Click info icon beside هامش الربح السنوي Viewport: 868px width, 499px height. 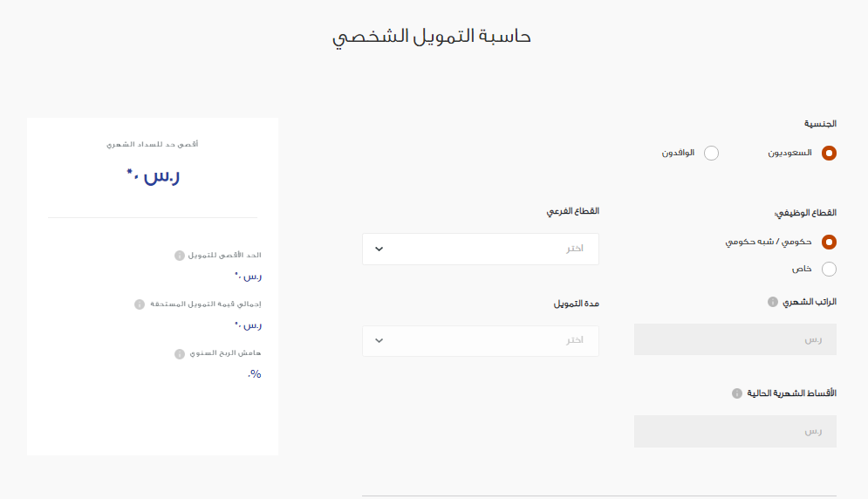[x=180, y=354]
